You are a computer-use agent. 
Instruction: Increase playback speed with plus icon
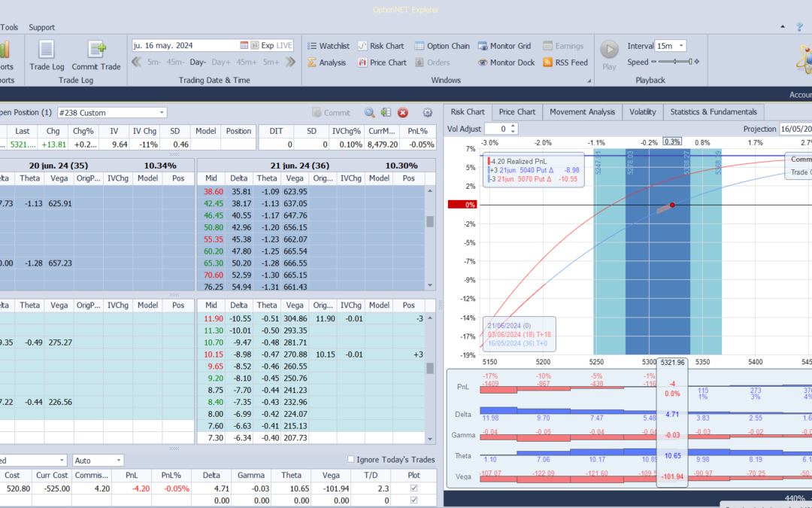click(x=696, y=62)
